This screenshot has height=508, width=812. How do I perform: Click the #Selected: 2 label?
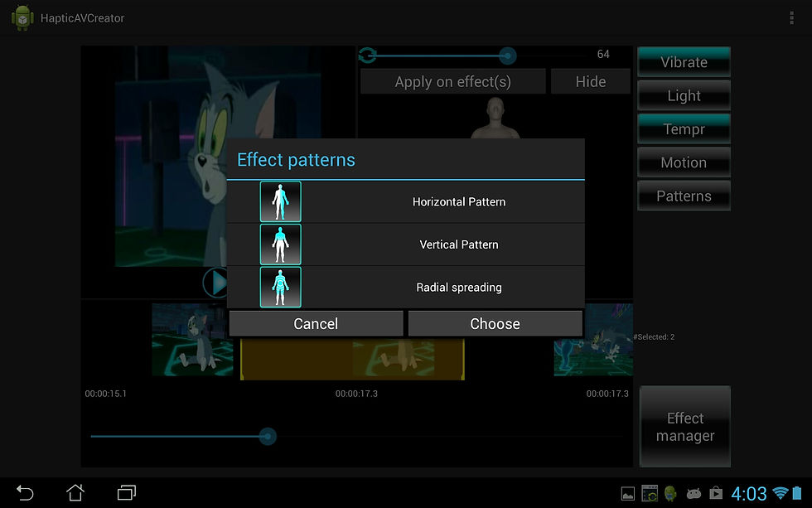coord(654,336)
